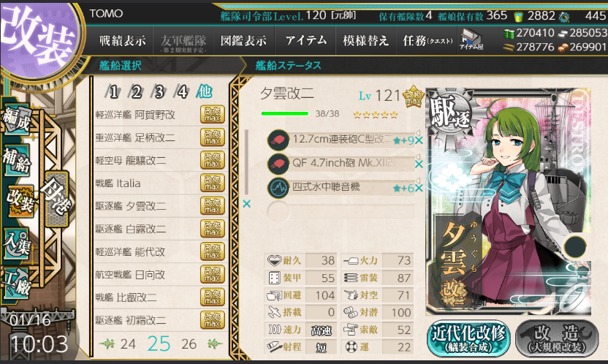Remove 四式水中聴音機 with its X mark
The height and width of the screenshot is (364, 608).
click(419, 188)
